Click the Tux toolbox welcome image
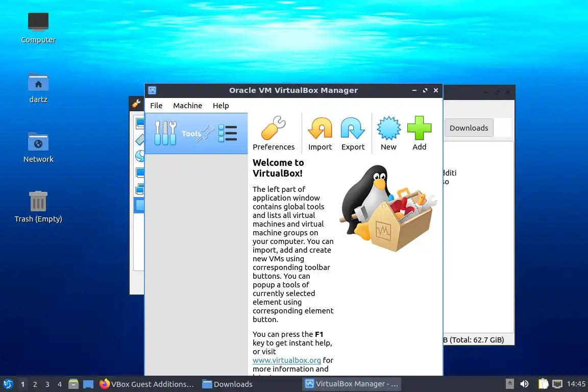This screenshot has width=588, height=392. point(388,209)
